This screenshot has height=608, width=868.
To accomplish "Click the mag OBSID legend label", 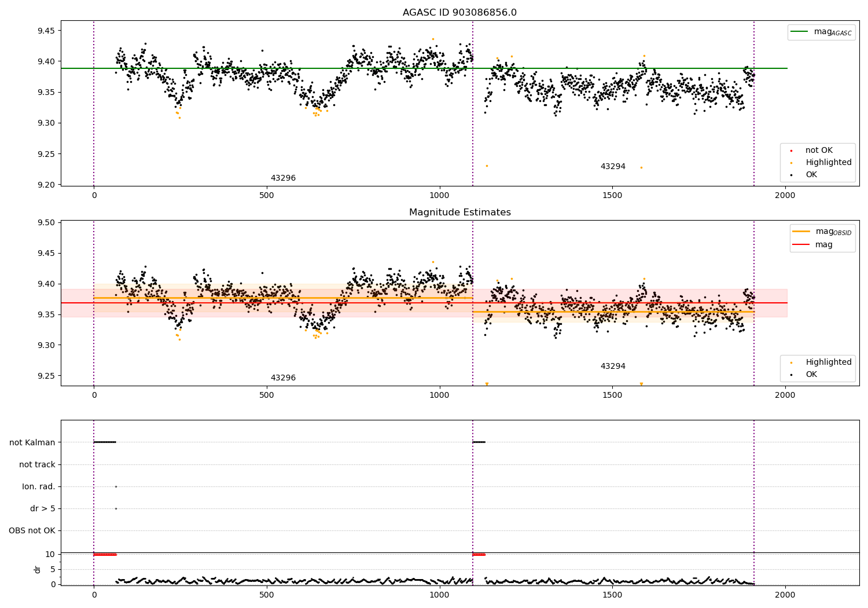I will tap(834, 232).
